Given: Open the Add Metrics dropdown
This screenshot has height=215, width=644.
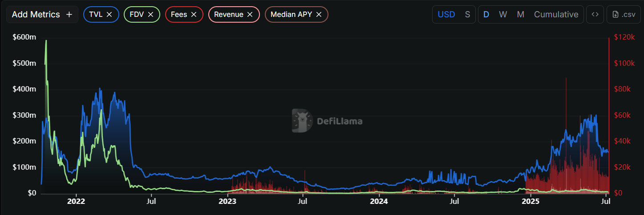Looking at the screenshot, I should [x=36, y=15].
